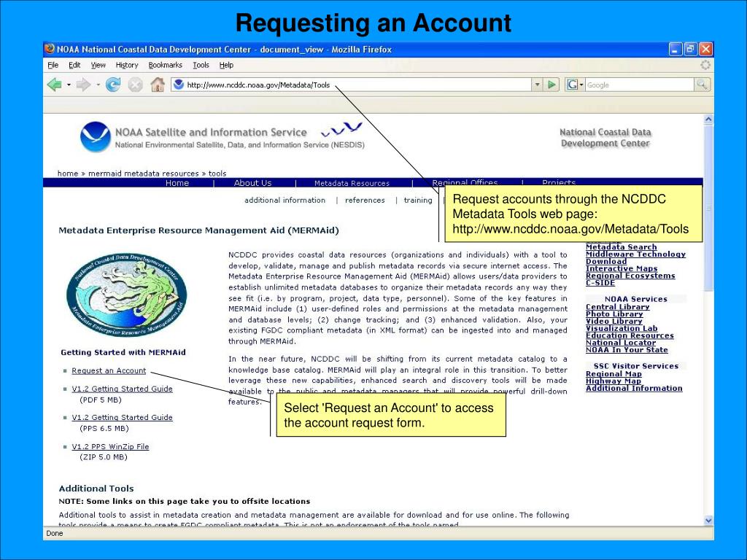Open the Edit menu

click(74, 65)
